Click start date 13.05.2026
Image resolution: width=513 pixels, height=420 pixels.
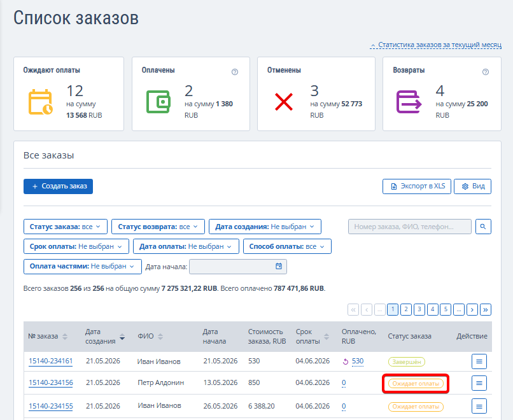[220, 382]
